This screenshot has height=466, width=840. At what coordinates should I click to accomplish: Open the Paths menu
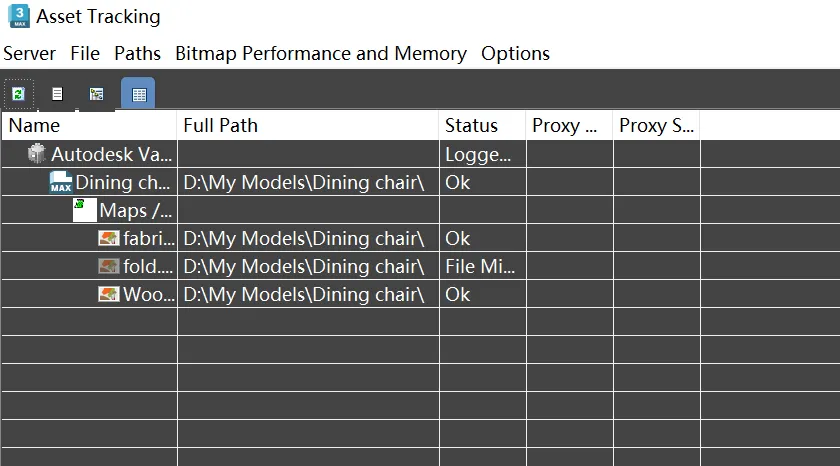pos(138,54)
